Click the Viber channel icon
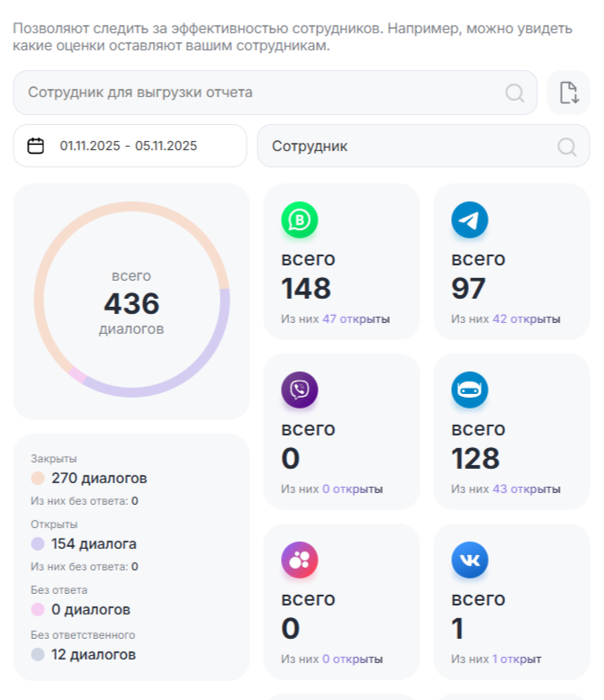 click(x=300, y=390)
